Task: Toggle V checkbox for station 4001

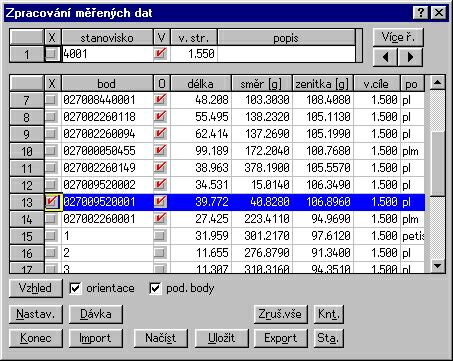Action: [x=161, y=54]
